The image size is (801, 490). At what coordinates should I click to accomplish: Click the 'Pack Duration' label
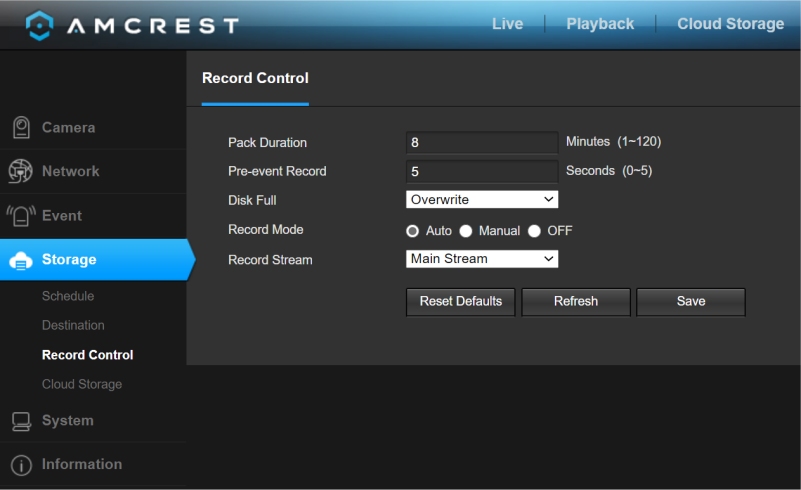coord(267,143)
